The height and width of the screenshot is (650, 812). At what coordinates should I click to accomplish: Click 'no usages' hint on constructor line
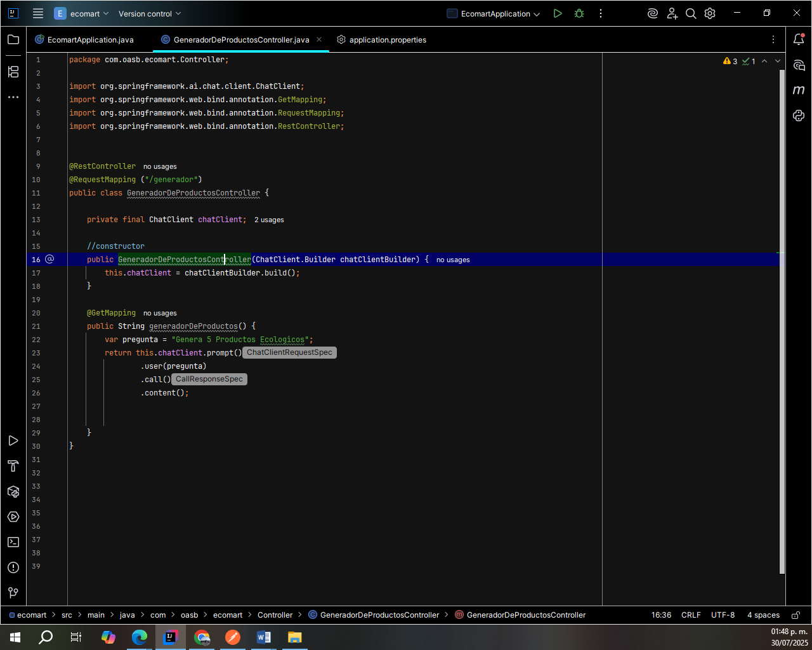click(x=453, y=260)
